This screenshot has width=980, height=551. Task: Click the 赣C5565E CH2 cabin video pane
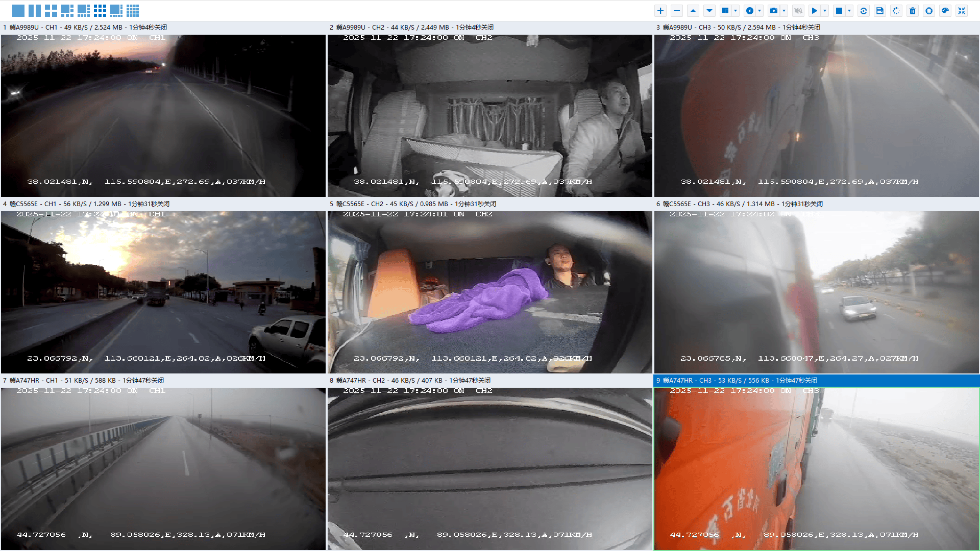490,292
